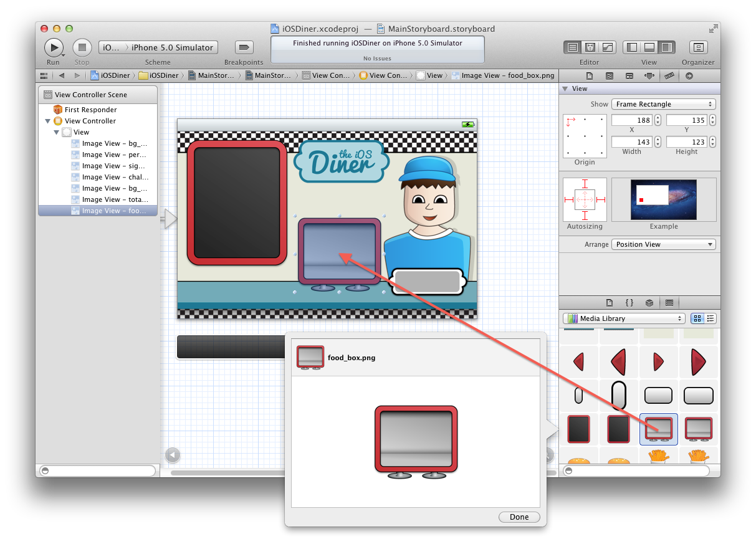Image resolution: width=756 pixels, height=539 pixels.
Task: Go forward in the jump bar history
Action: click(77, 75)
